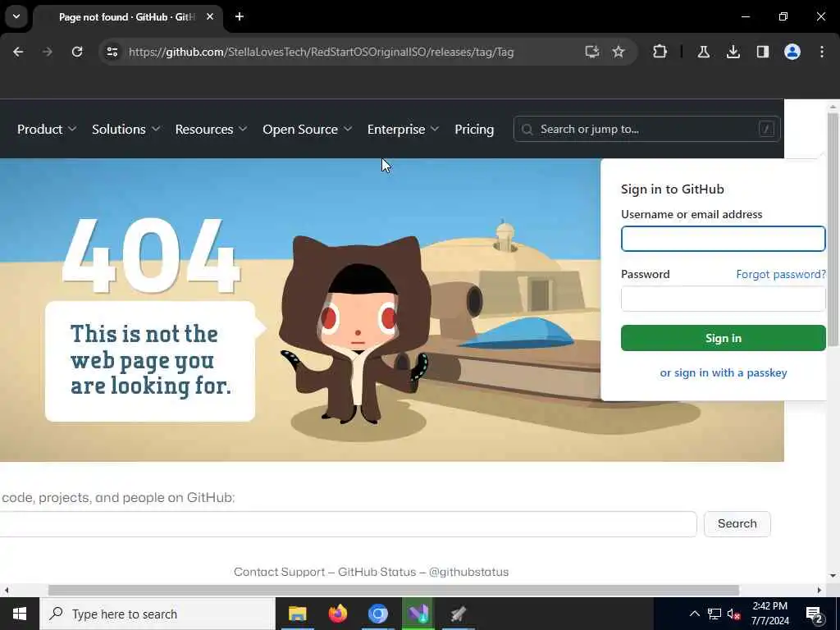Image resolution: width=840 pixels, height=630 pixels.
Task: Expand the Resources menu
Action: pyautogui.click(x=211, y=129)
